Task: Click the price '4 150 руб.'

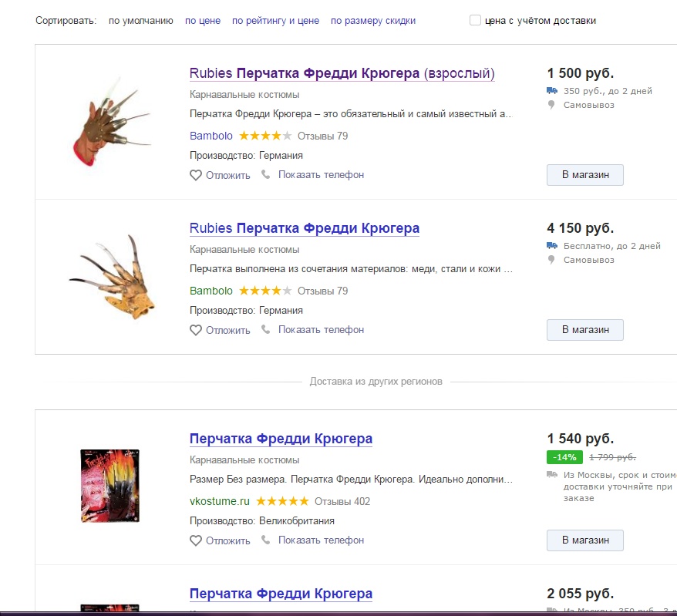Action: tap(581, 228)
